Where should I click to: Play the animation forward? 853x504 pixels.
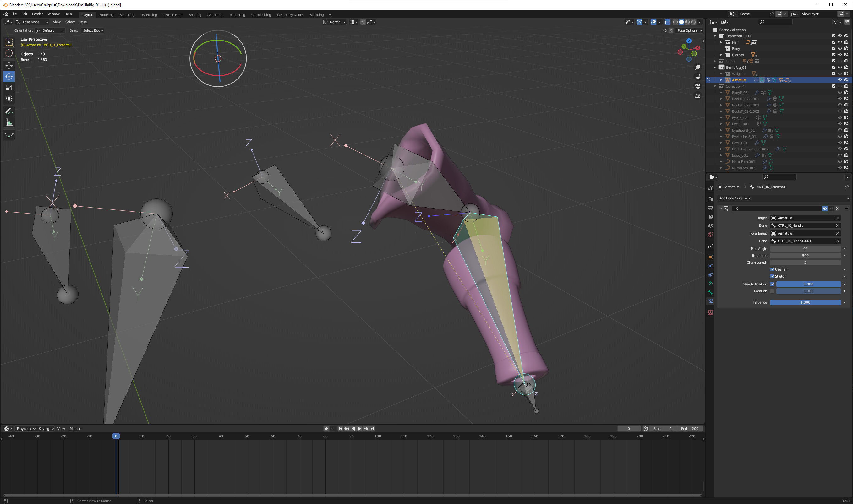click(359, 429)
